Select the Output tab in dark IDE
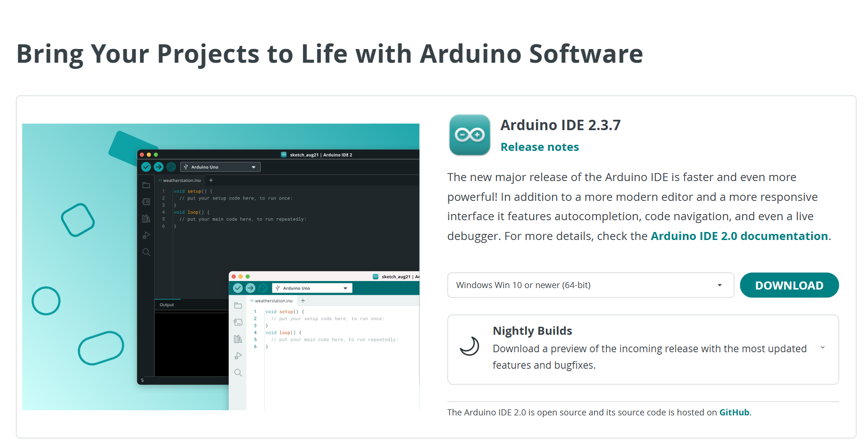This screenshot has width=868, height=447. 167,305
